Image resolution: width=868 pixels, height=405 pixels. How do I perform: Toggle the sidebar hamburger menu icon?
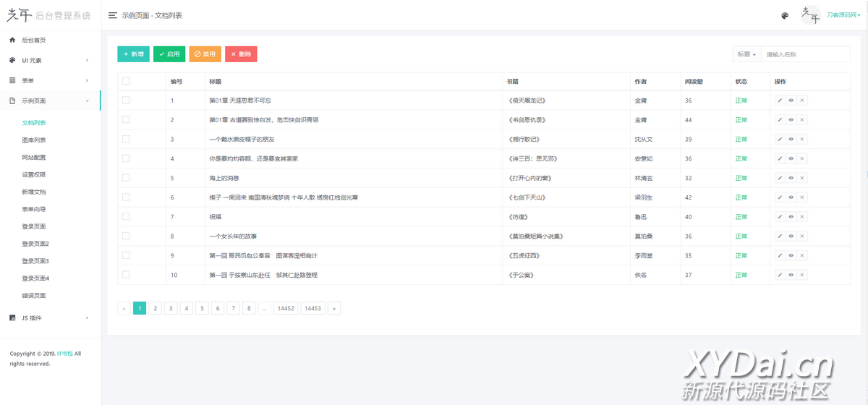pos(113,15)
